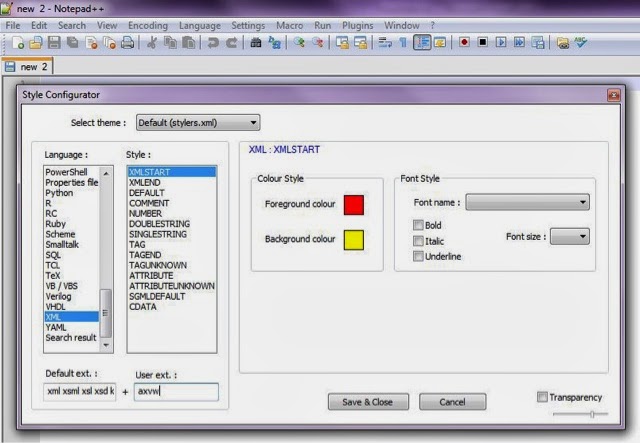
Task: Click the Close document toolbar icon
Action: coord(91,42)
